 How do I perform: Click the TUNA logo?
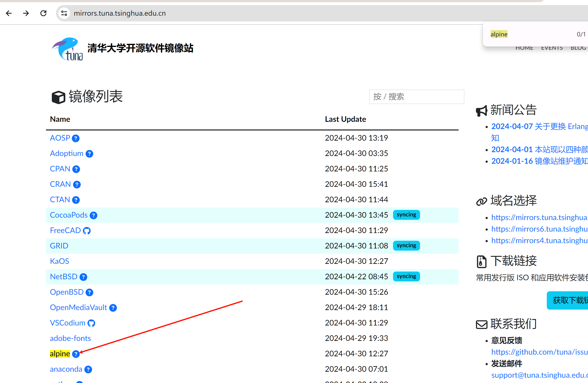click(67, 49)
